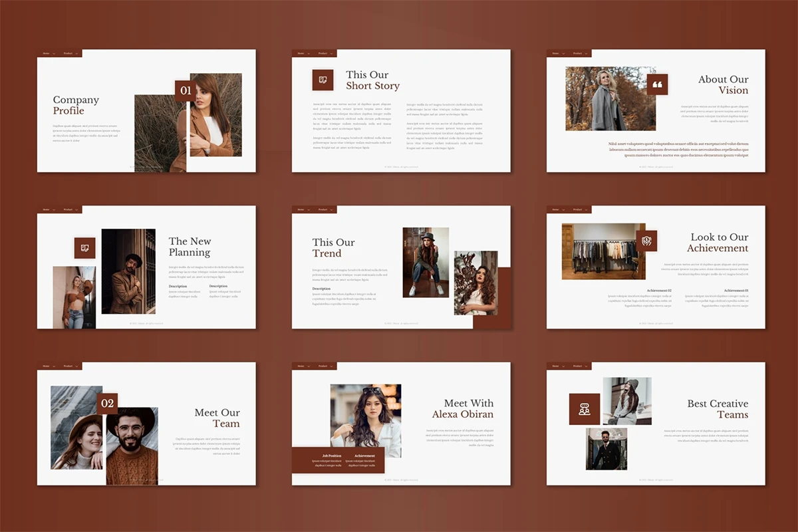Screen dimensions: 798x532
Task: Select the clothing rack photo
Action: 602,251
